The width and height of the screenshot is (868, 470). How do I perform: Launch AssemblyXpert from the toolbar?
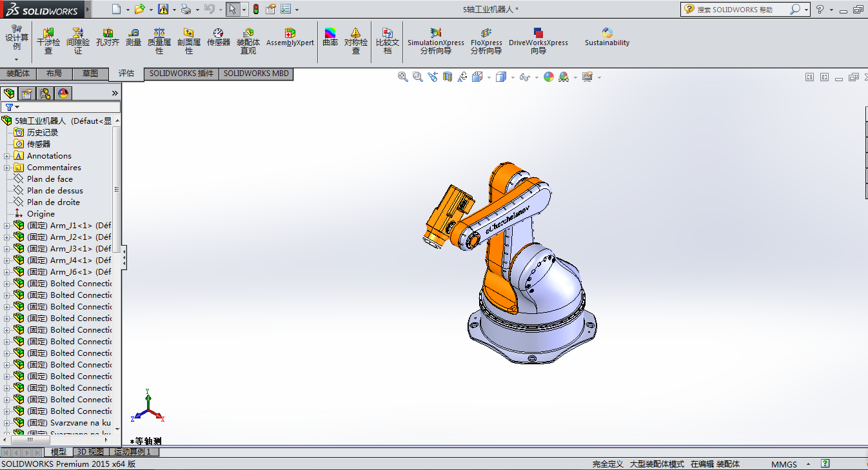tap(290, 37)
